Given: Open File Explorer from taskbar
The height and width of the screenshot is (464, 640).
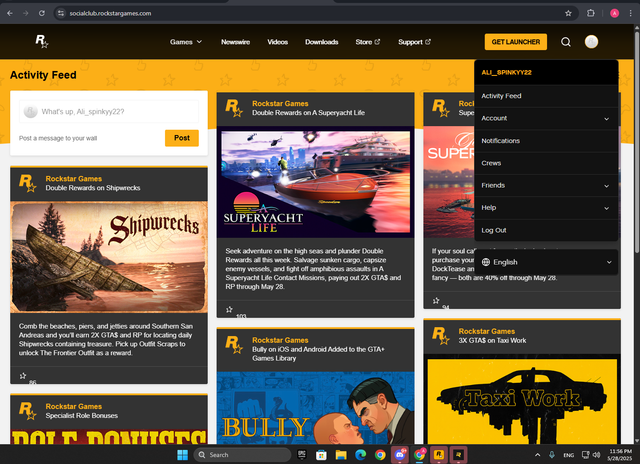Looking at the screenshot, I should (341, 455).
